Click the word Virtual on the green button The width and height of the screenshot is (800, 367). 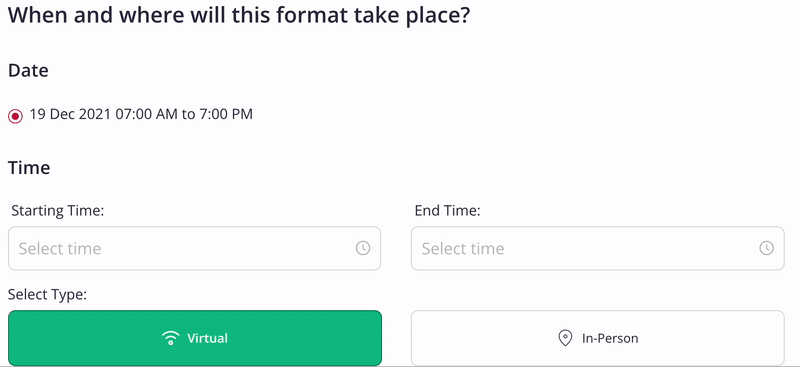[x=207, y=338]
